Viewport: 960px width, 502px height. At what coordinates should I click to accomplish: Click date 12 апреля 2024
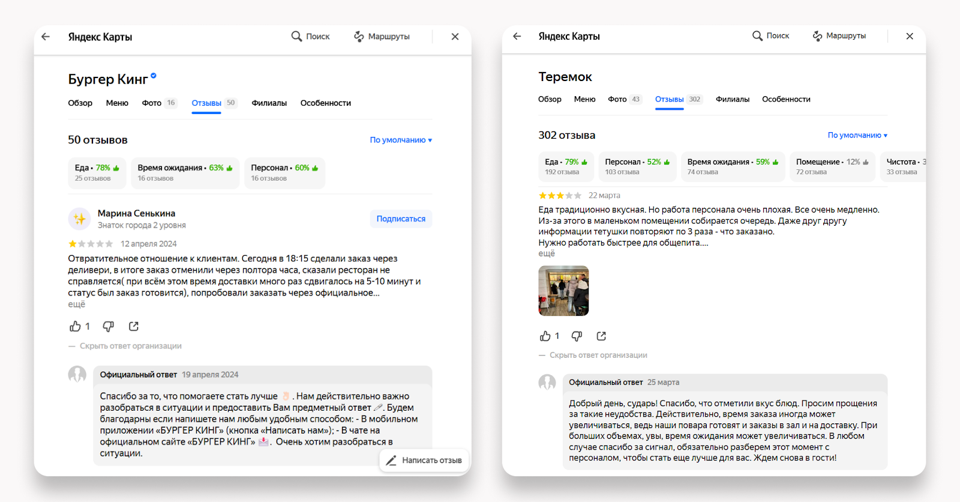(149, 244)
